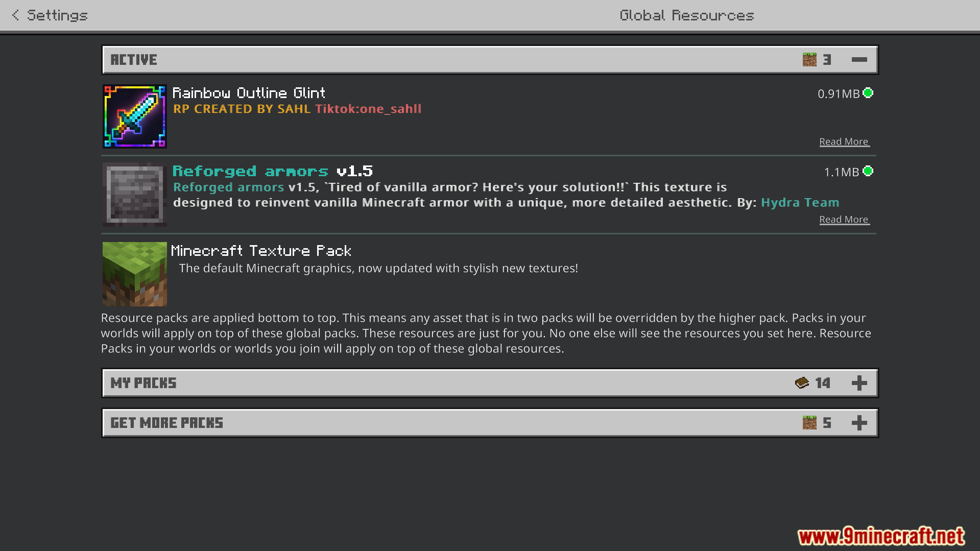Viewport: 980px width, 551px height.
Task: Click the count 5 in Get More Packs
Action: 827,423
